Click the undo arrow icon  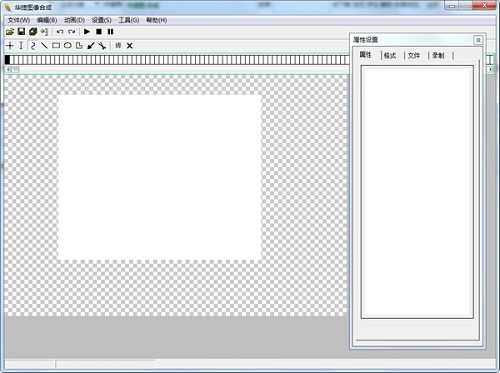pyautogui.click(x=60, y=32)
